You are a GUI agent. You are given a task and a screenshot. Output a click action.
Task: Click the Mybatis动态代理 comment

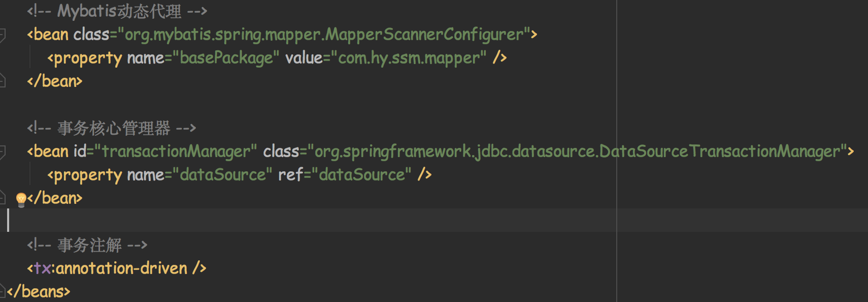[x=117, y=11]
